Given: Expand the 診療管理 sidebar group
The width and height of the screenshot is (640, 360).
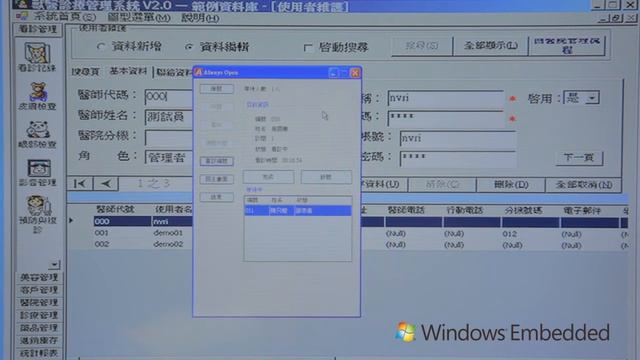Looking at the screenshot, I should [x=39, y=315].
